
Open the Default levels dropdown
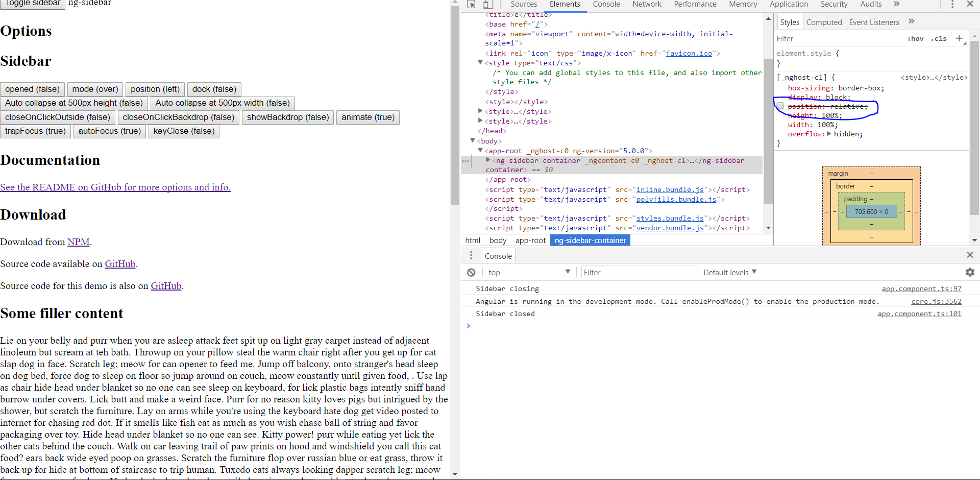(x=729, y=272)
